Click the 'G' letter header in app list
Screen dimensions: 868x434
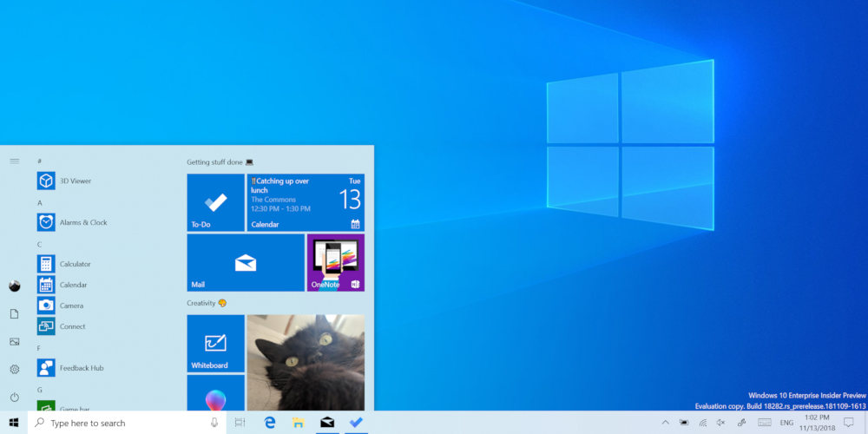tap(39, 390)
